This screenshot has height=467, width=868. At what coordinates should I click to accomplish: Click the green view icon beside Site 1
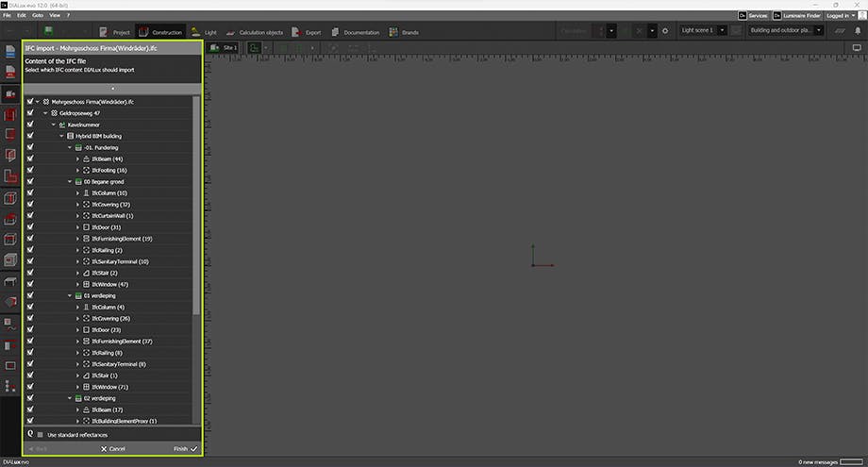coord(254,48)
